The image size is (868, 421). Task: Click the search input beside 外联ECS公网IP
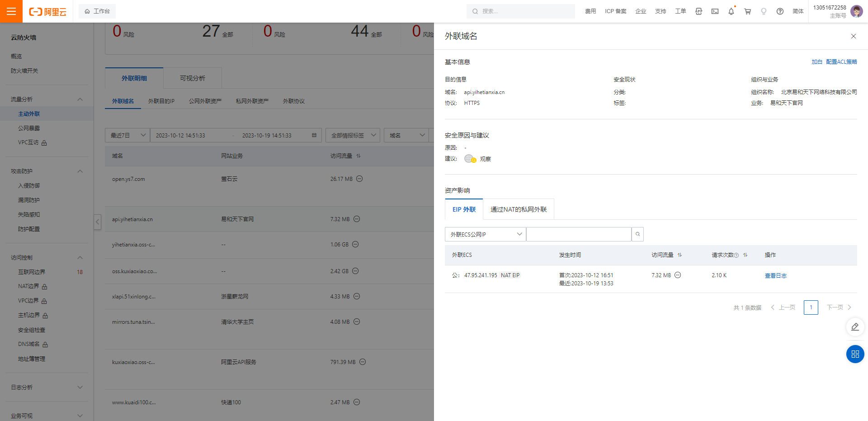[579, 234]
